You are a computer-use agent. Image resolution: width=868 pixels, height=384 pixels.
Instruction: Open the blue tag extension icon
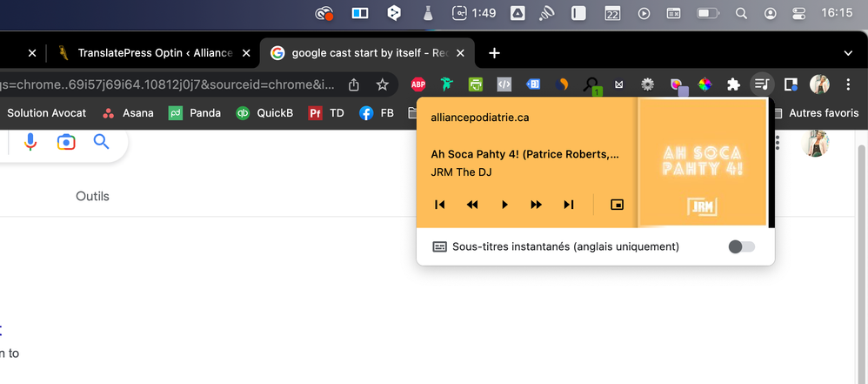[x=532, y=84]
